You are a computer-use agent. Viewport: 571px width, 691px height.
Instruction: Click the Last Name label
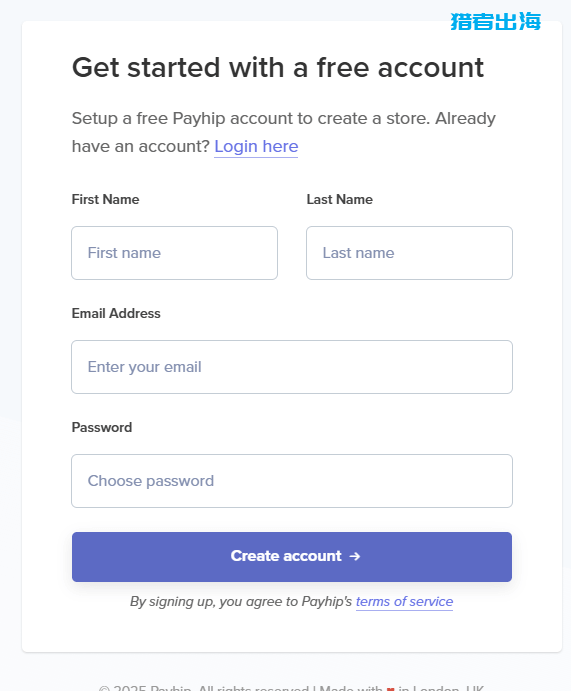coord(340,199)
